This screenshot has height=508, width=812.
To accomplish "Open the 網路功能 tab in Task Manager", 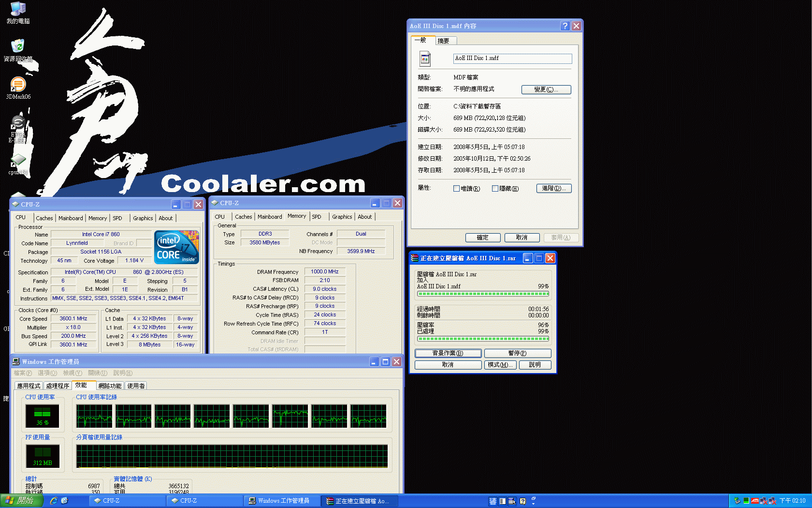I will pos(110,386).
